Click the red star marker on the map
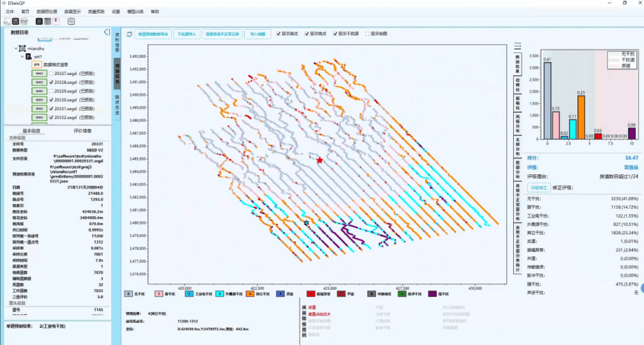 pyautogui.click(x=320, y=160)
